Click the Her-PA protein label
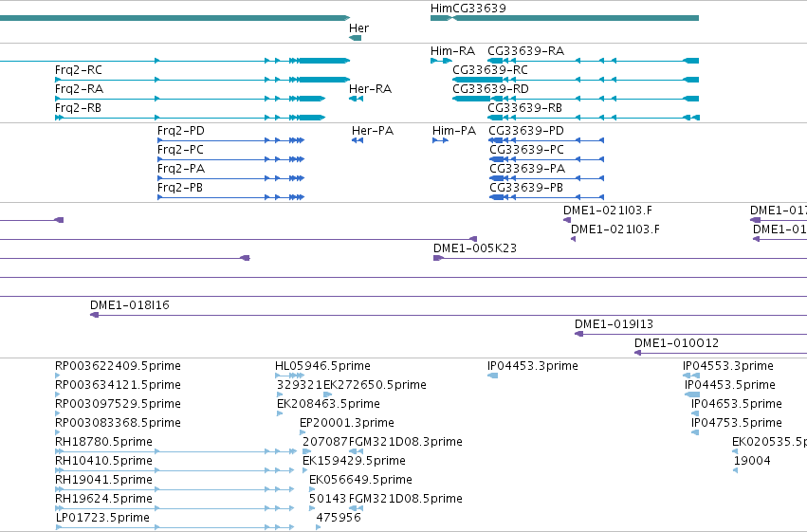 click(x=373, y=131)
